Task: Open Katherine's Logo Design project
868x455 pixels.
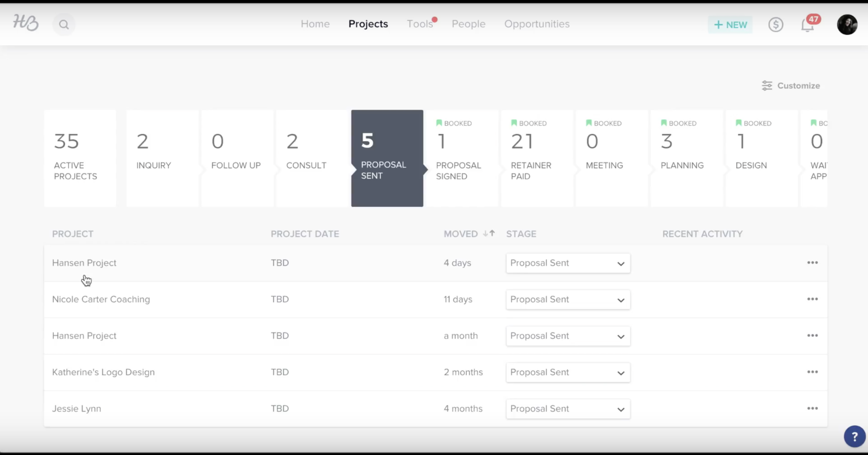Action: click(x=103, y=372)
